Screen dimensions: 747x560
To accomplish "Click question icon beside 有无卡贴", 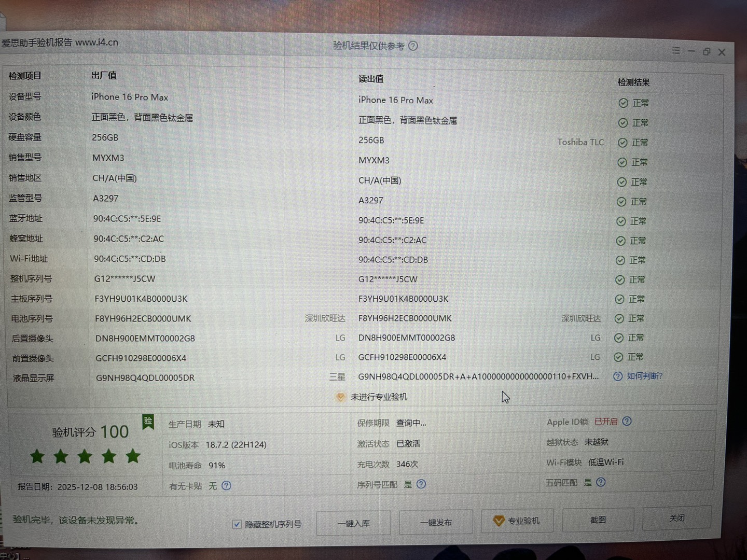I will (x=226, y=485).
